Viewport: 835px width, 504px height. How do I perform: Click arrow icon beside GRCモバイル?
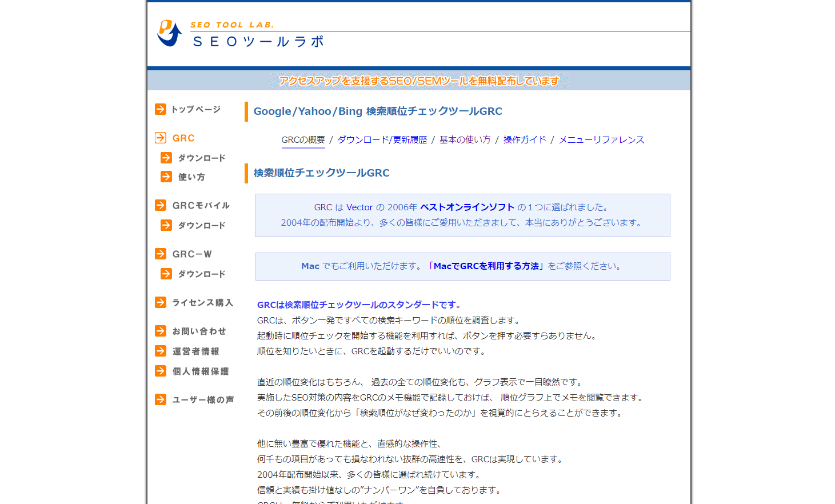point(161,205)
